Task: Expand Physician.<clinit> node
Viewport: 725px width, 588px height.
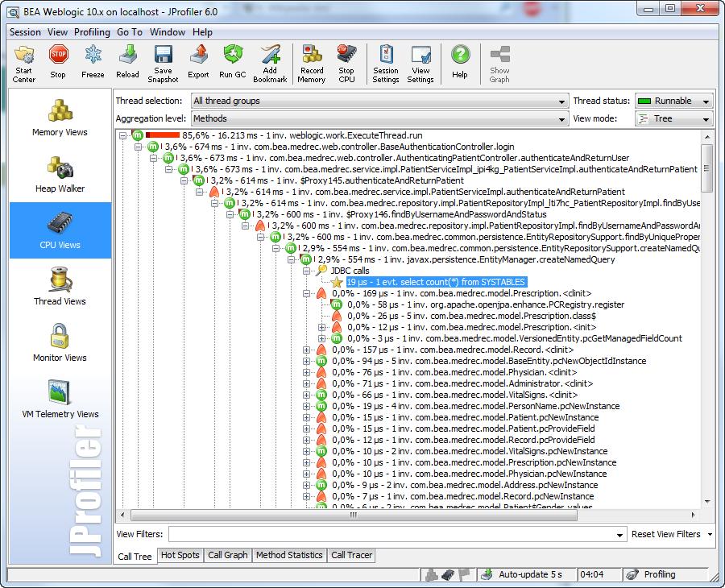Action: [306, 373]
